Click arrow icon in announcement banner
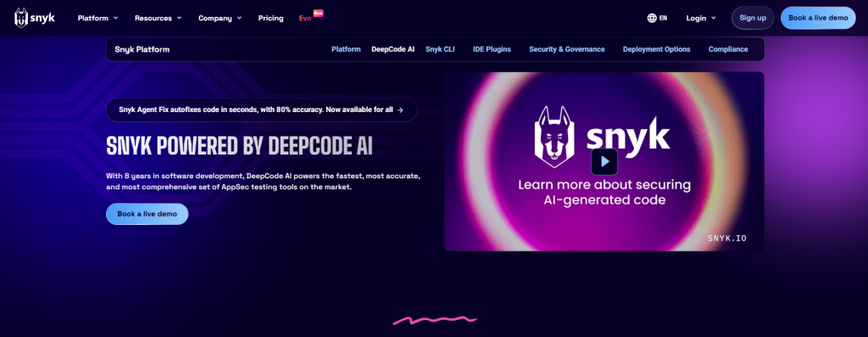 [x=400, y=110]
